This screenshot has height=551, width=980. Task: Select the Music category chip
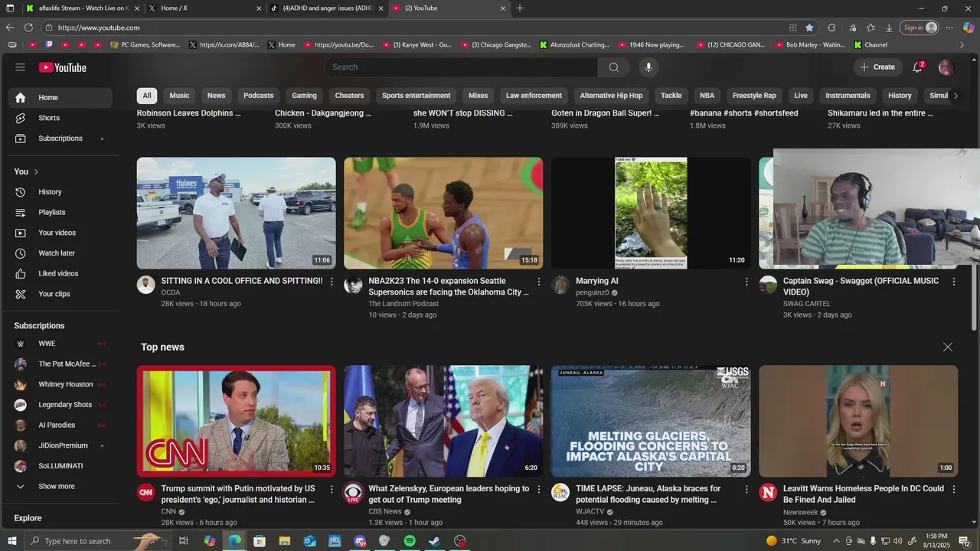[x=179, y=96]
